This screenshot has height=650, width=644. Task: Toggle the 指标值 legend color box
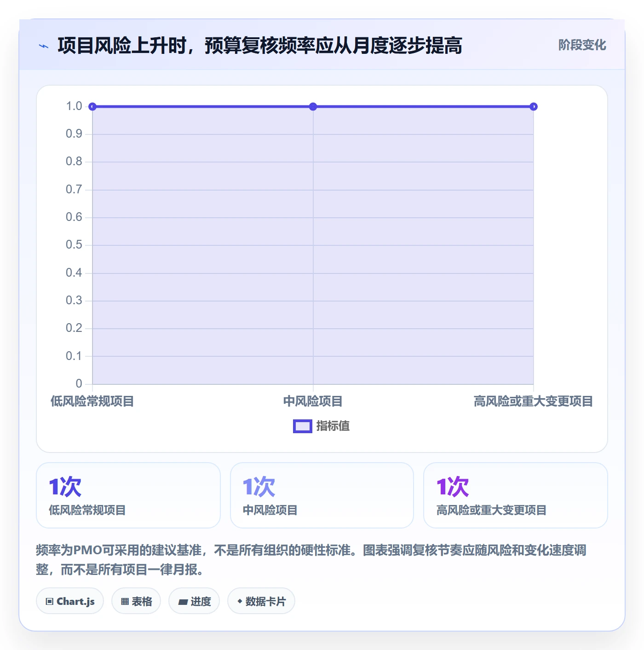(x=303, y=426)
